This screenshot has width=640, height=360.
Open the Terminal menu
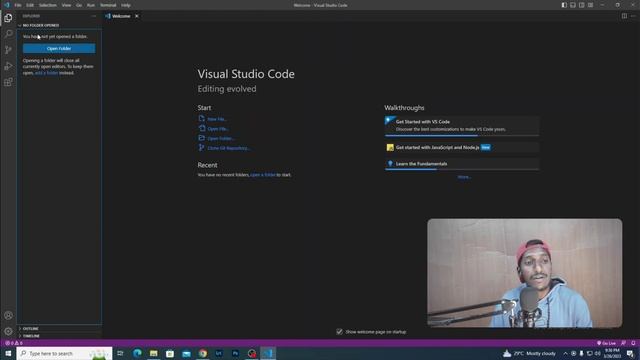click(x=108, y=5)
